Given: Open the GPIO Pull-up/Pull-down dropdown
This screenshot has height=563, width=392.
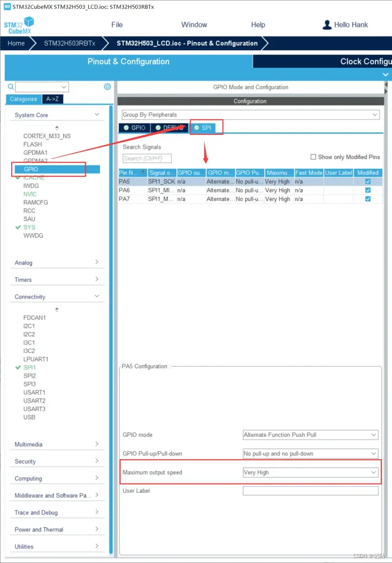Looking at the screenshot, I should [x=311, y=453].
